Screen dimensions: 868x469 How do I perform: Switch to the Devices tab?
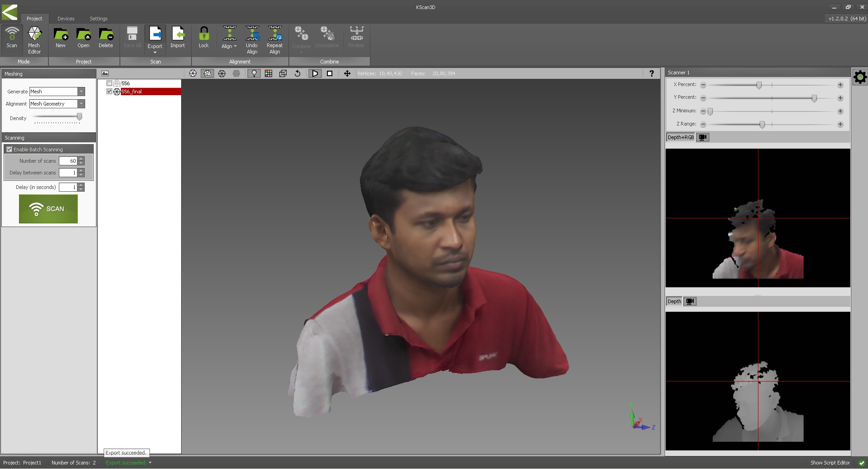coord(66,19)
